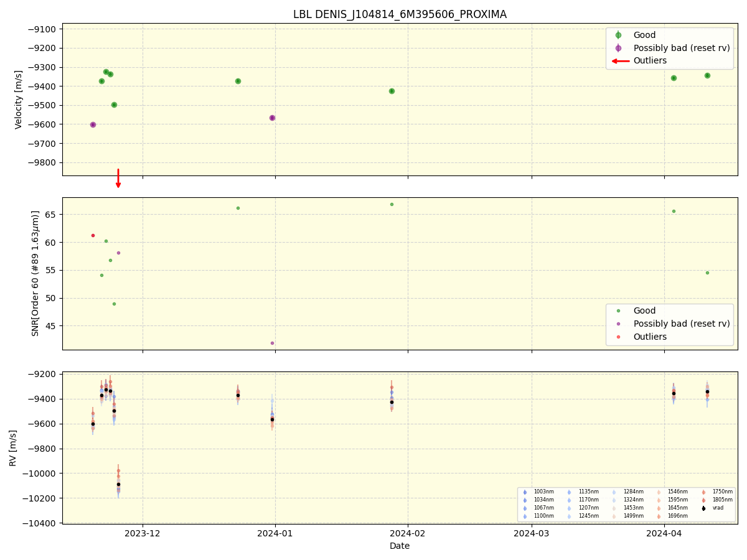
Task: Click the 'Good' dot in SNR legend
Action: pos(618,310)
